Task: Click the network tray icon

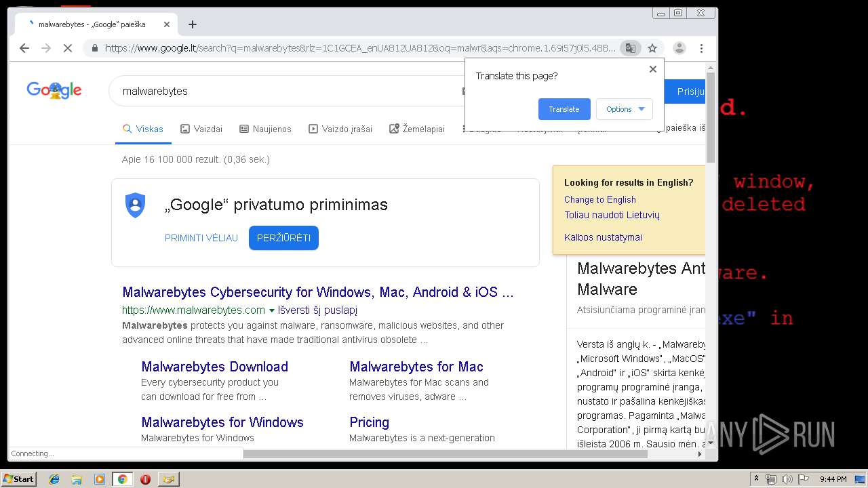Action: coord(771,479)
